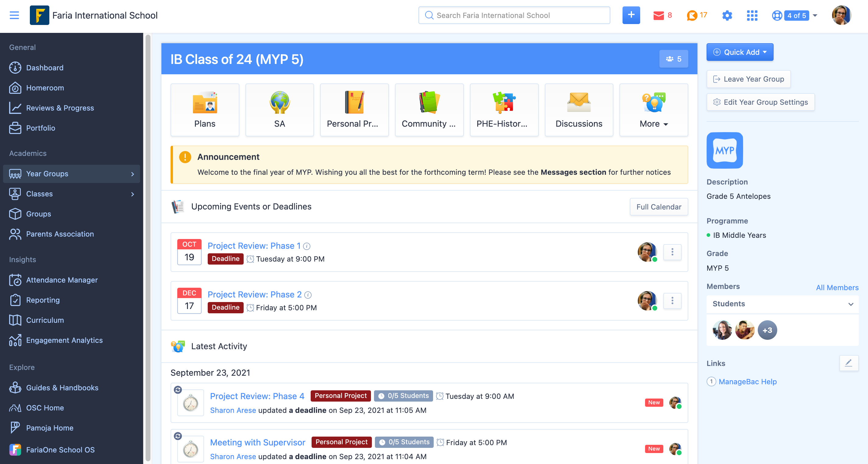The image size is (868, 464).
Task: Go to Dashboard in sidebar
Action: [44, 68]
